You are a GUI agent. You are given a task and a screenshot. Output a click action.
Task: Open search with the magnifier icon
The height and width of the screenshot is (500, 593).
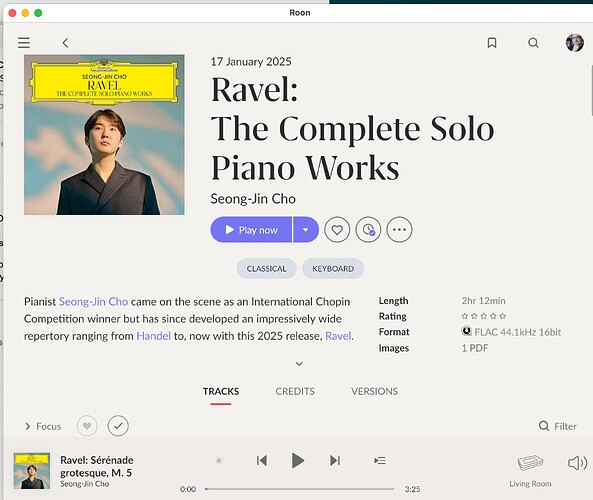pyautogui.click(x=533, y=43)
